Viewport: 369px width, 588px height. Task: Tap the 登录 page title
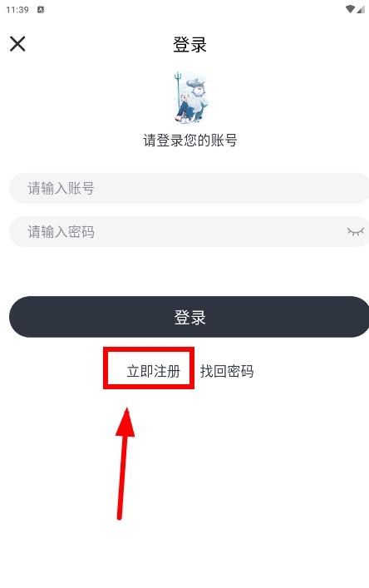tap(189, 45)
